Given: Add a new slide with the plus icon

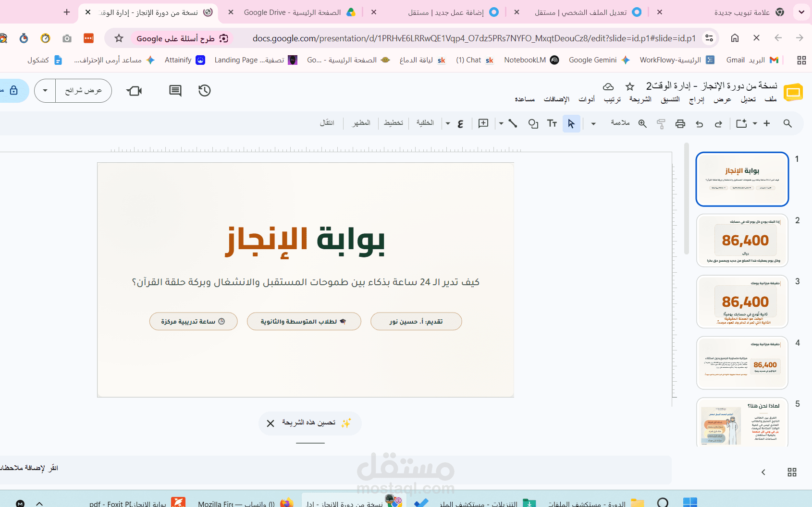Looking at the screenshot, I should 767,123.
